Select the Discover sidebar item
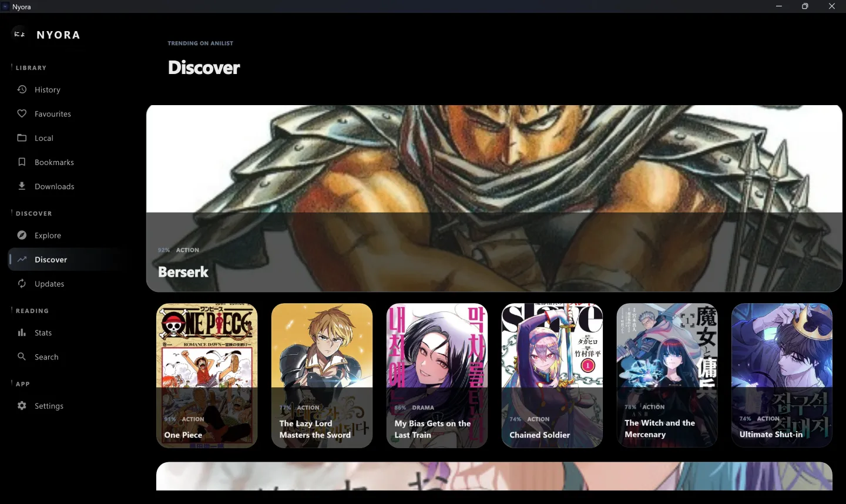The height and width of the screenshot is (504, 846). coord(68,260)
